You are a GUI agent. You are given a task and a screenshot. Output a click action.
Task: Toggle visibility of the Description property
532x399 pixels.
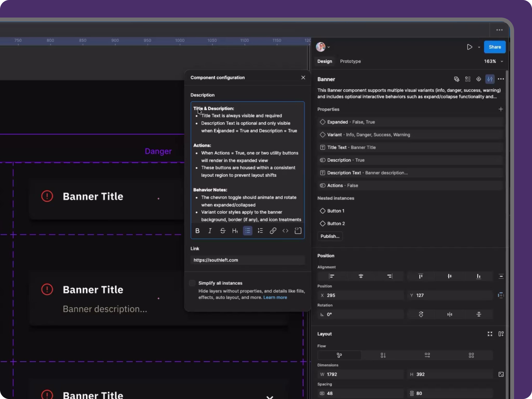(x=323, y=160)
